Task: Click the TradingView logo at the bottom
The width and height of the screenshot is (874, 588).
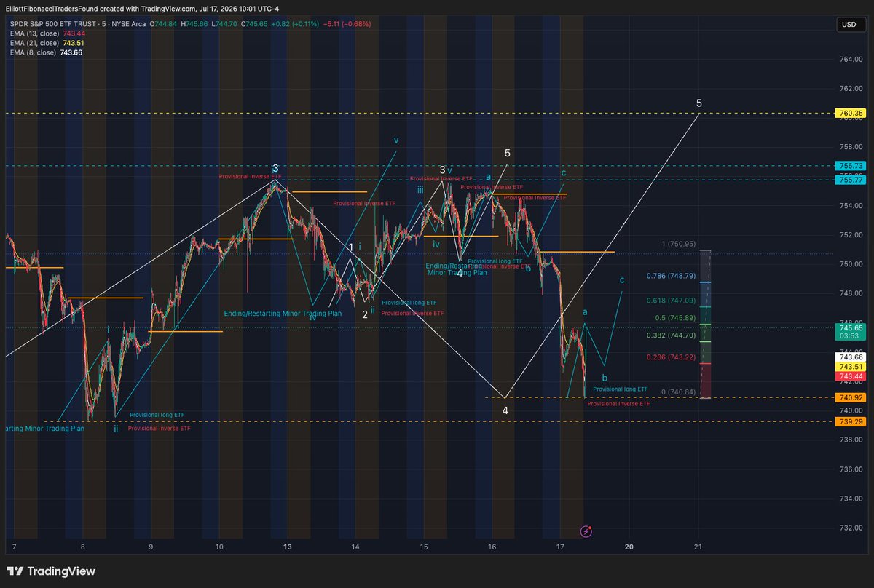Action: (x=51, y=571)
